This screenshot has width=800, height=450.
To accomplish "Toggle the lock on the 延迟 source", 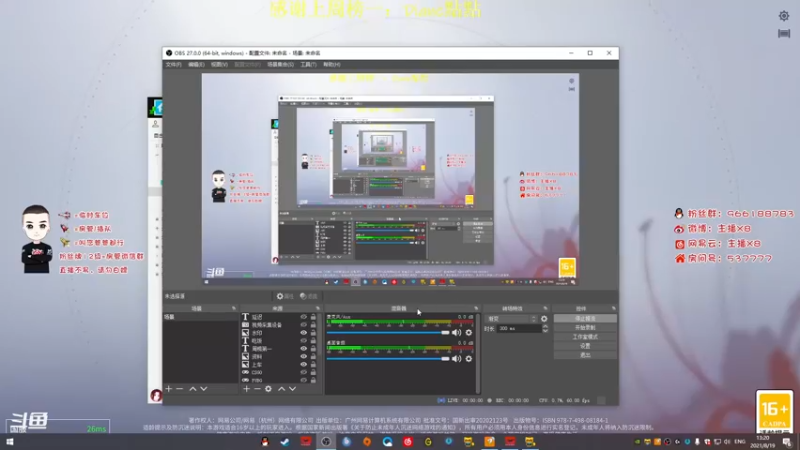I will (313, 317).
